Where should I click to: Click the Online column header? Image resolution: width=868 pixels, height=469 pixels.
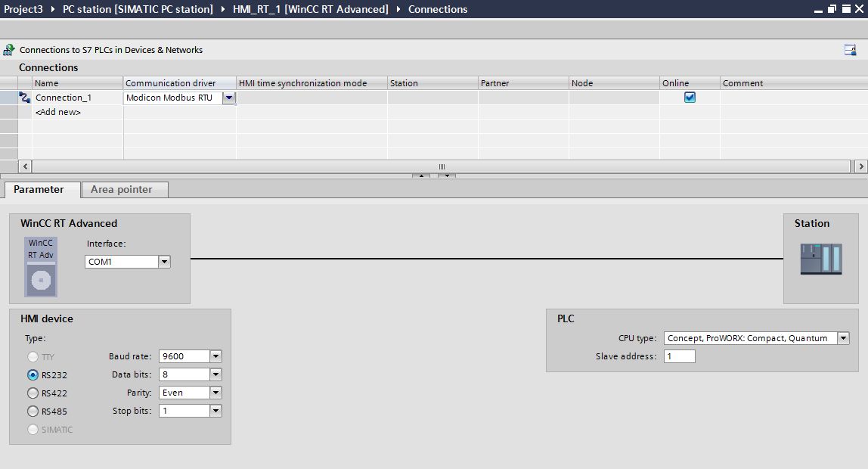690,83
